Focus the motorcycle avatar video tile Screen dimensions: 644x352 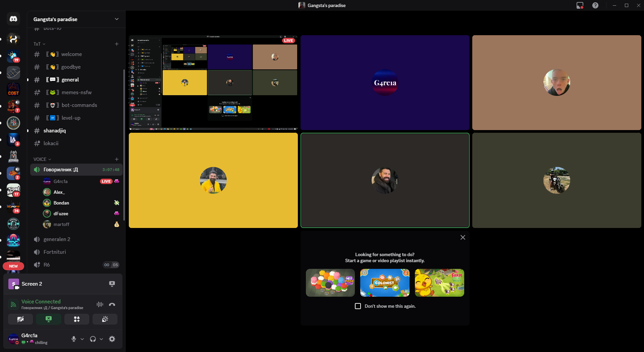[x=557, y=180]
